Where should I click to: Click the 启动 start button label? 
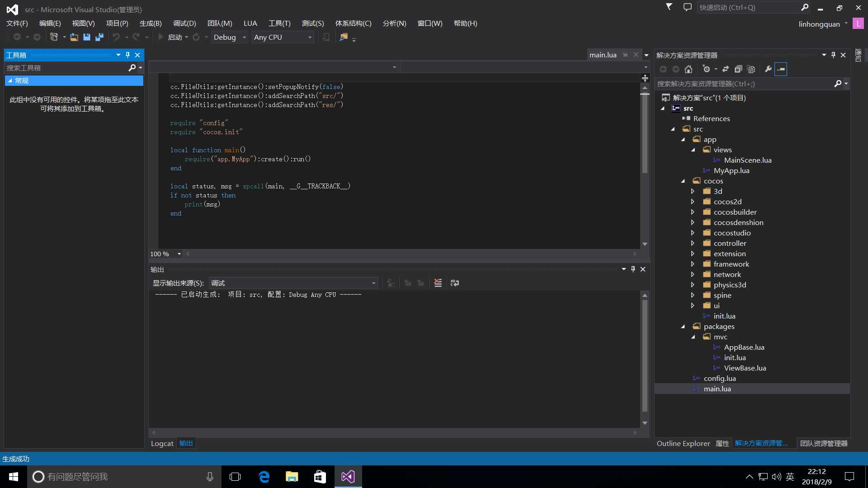pos(175,37)
